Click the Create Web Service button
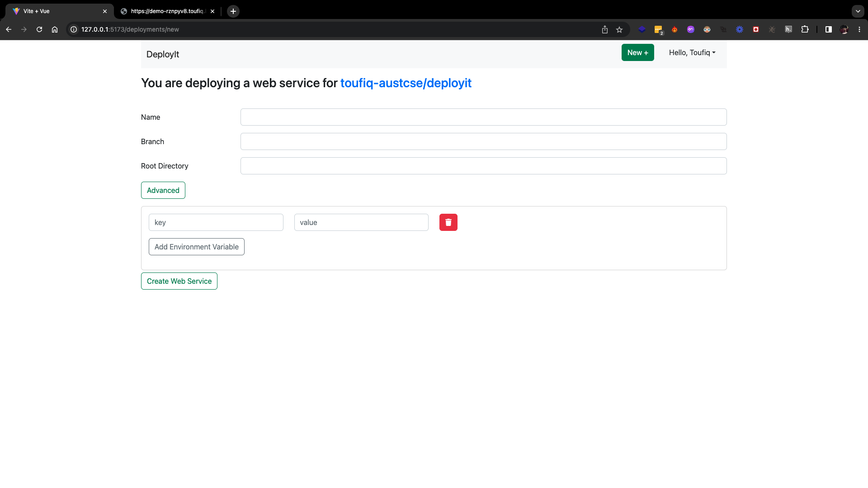Screen dimensions: 868x488 [179, 281]
